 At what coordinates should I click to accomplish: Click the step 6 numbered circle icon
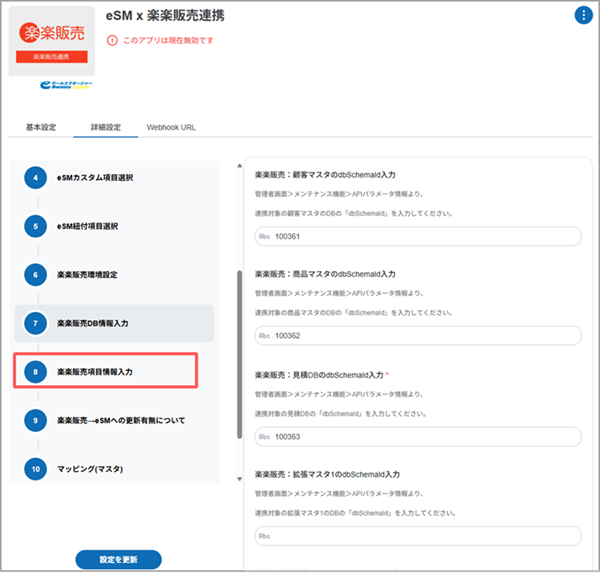(35, 275)
